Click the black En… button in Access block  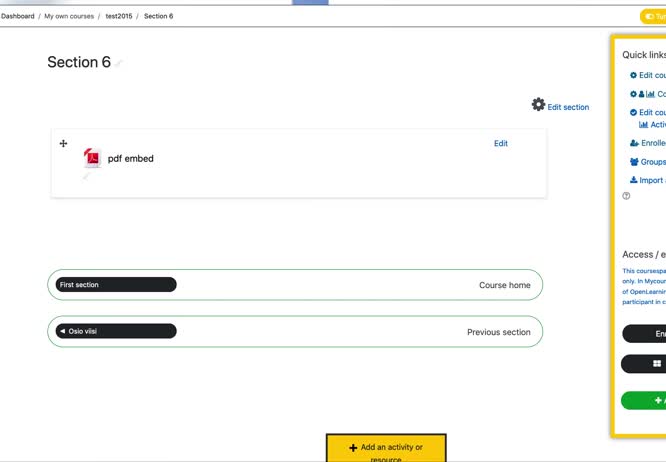click(644, 334)
